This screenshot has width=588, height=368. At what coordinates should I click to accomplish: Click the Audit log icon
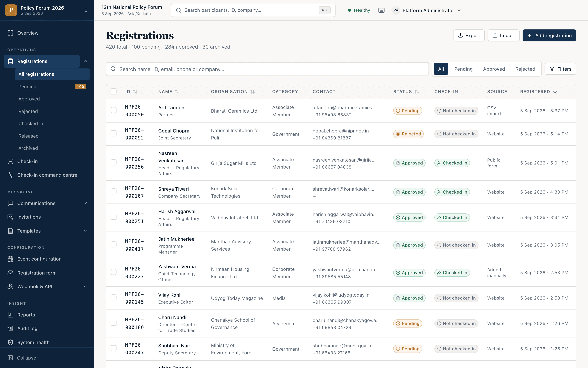[10, 328]
